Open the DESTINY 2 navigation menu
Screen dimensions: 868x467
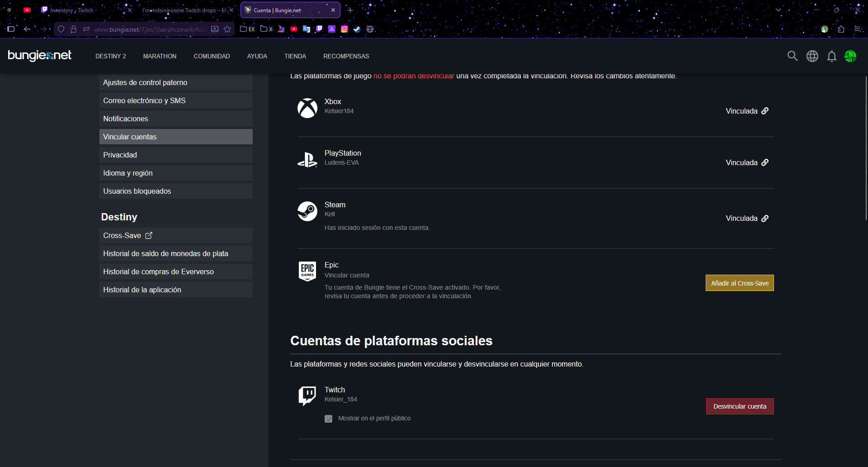111,56
